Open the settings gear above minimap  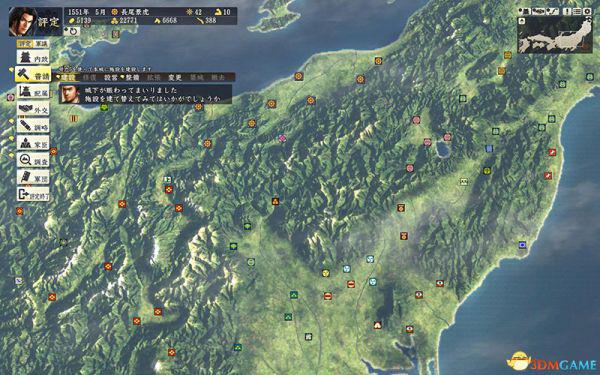(587, 12)
